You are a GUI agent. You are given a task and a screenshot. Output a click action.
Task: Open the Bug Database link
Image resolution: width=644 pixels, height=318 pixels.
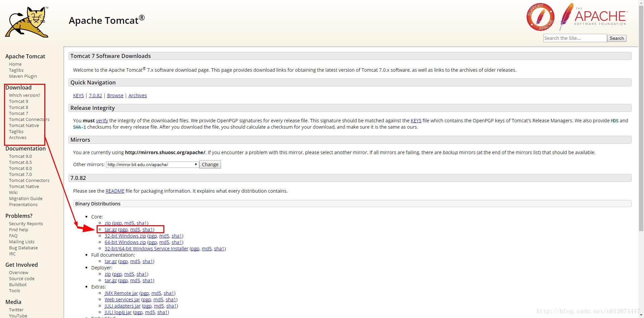click(23, 248)
